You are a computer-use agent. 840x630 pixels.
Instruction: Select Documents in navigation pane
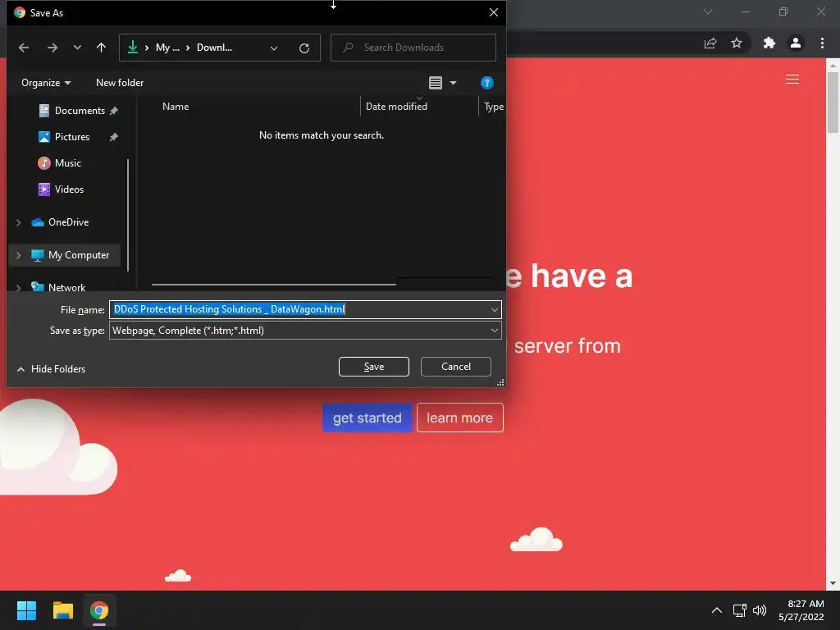coord(80,111)
